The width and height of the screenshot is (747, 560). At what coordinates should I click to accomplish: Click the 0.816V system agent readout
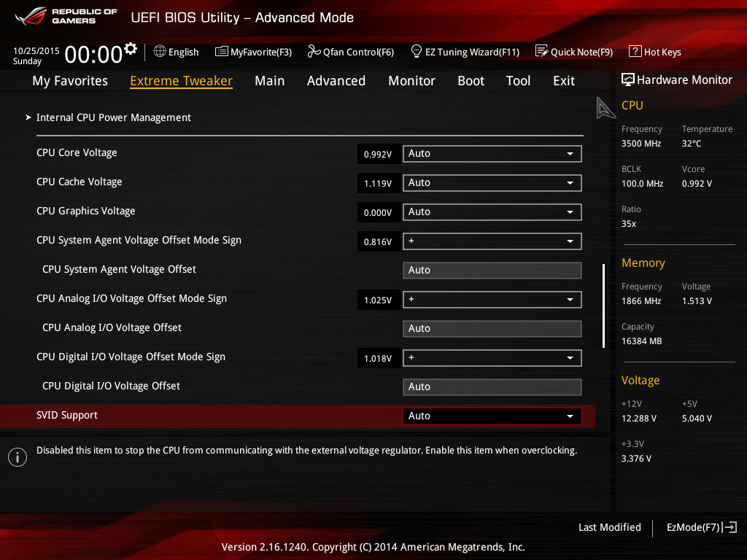point(378,242)
